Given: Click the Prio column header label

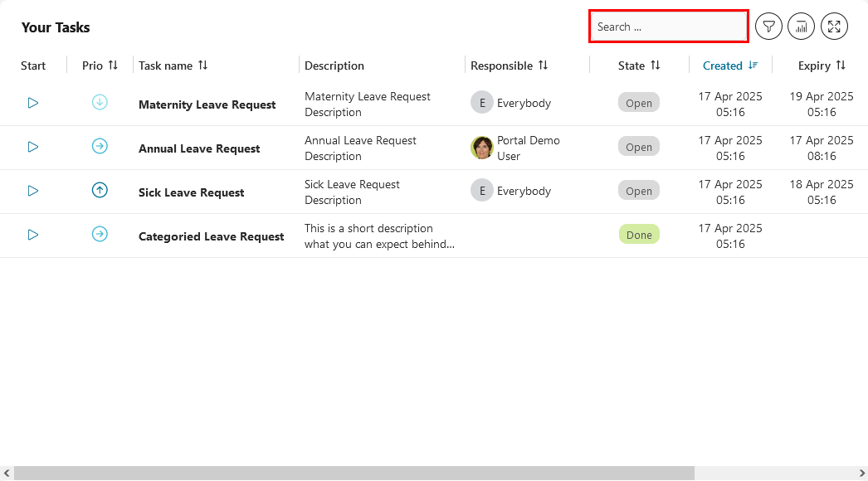Looking at the screenshot, I should [x=92, y=66].
